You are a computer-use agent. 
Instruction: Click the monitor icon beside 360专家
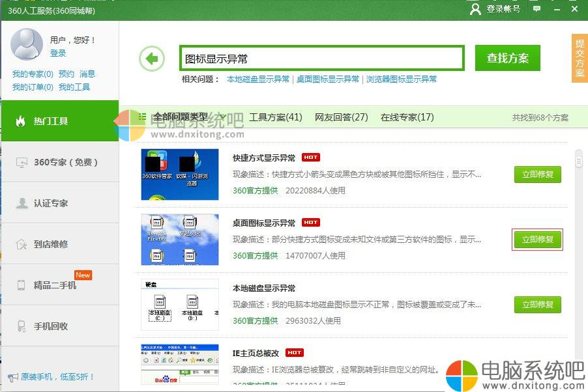pos(22,162)
